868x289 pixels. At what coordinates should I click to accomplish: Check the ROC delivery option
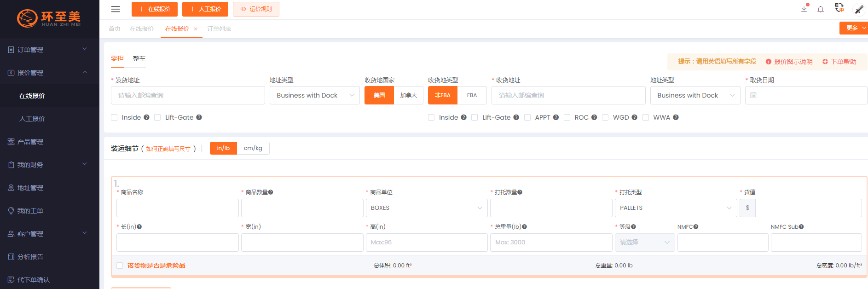567,117
